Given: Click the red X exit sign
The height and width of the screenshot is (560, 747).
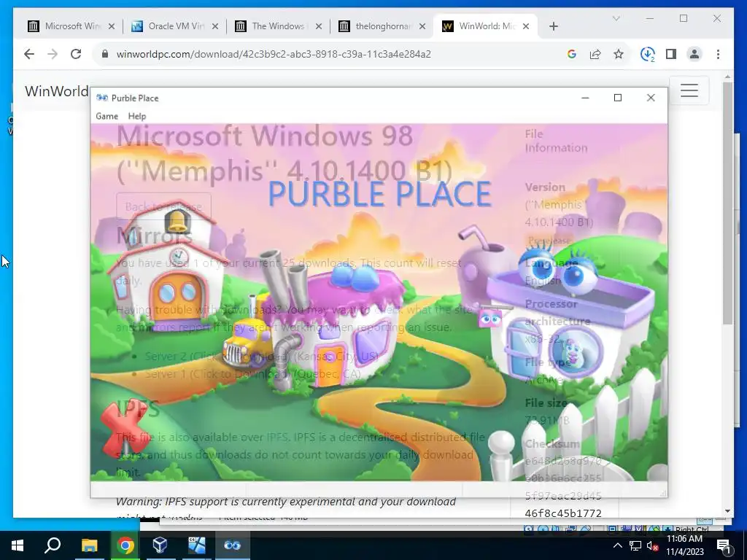Looking at the screenshot, I should pos(125,427).
